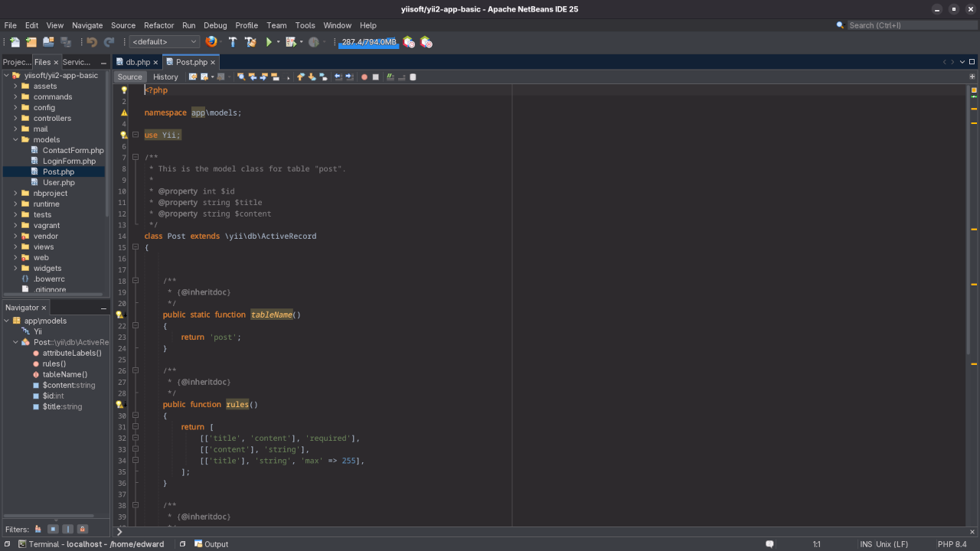
Task: Open the Output window button
Action: [211, 544]
